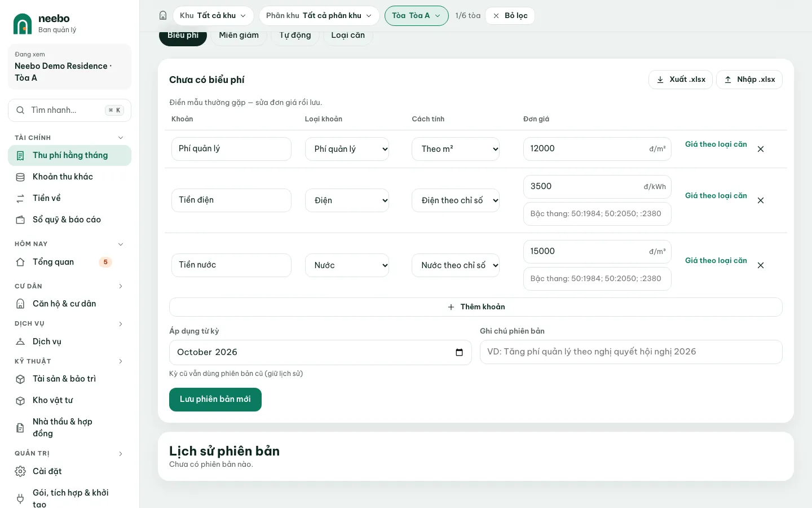Image resolution: width=812 pixels, height=508 pixels.
Task: Click the Ghi chú phiên bản input
Action: (631, 352)
